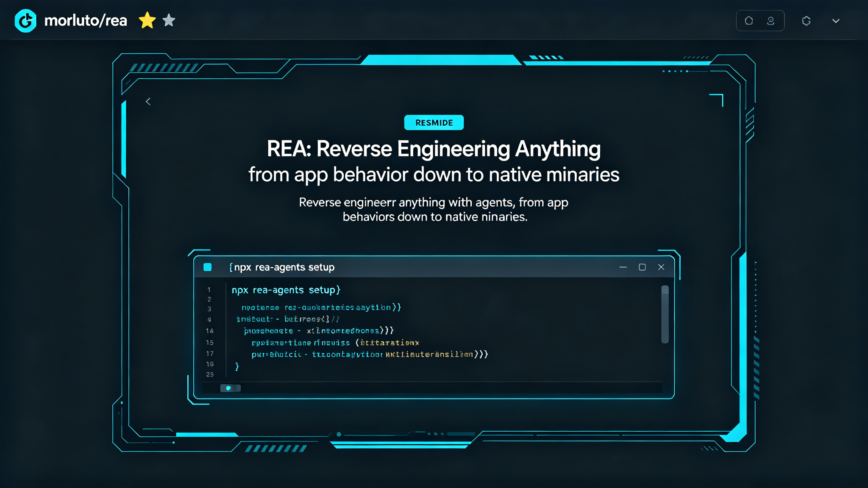
Task: Click the terminal title 'npx rea-agents setup'
Action: coord(282,267)
